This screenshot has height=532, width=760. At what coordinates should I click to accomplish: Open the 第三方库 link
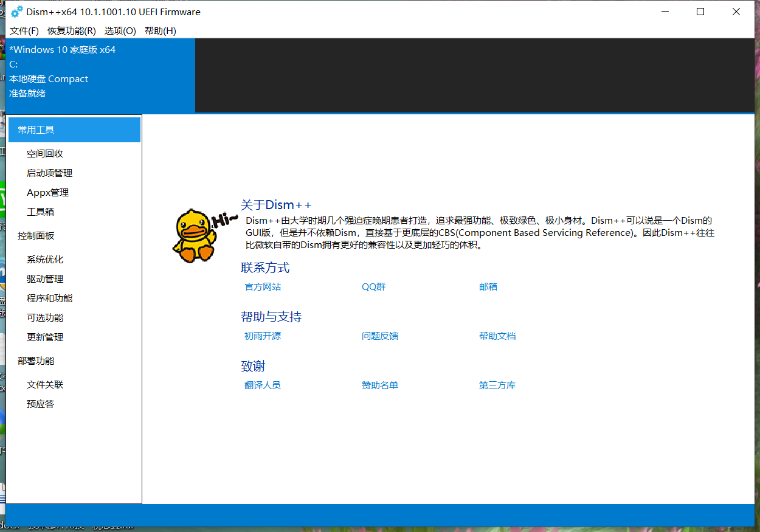tap(497, 385)
